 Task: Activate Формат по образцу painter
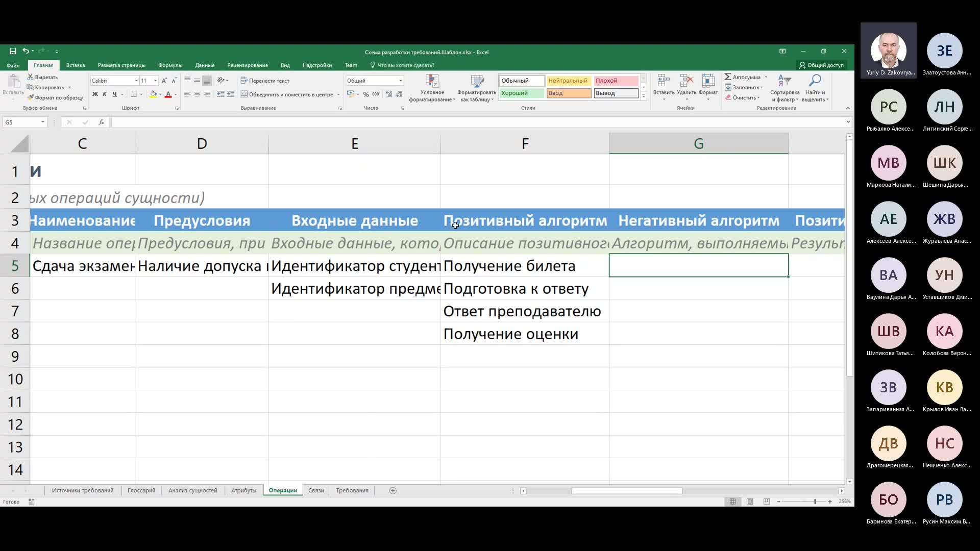click(x=55, y=97)
